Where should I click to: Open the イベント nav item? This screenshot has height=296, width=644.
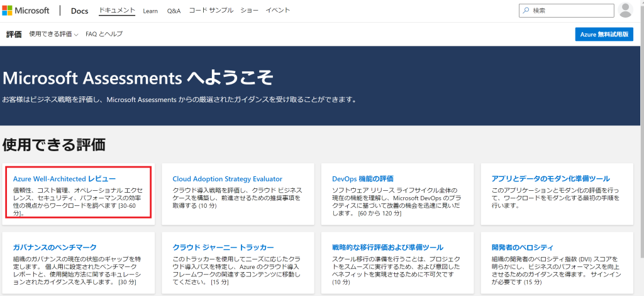[x=277, y=10]
